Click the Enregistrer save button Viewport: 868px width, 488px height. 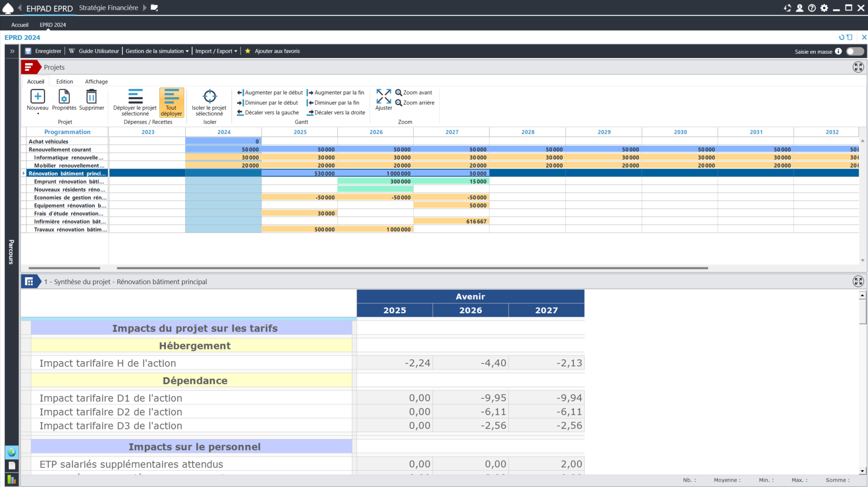pyautogui.click(x=43, y=51)
